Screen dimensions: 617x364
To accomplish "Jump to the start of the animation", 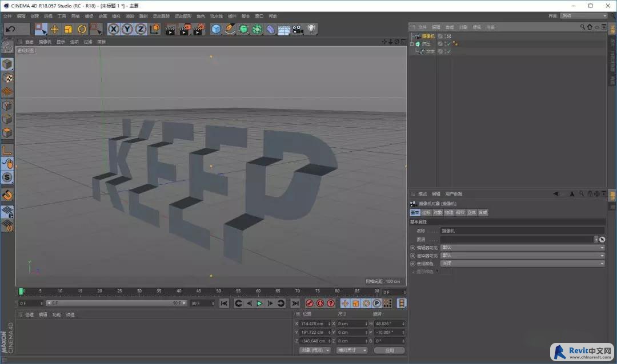I will 224,304.
